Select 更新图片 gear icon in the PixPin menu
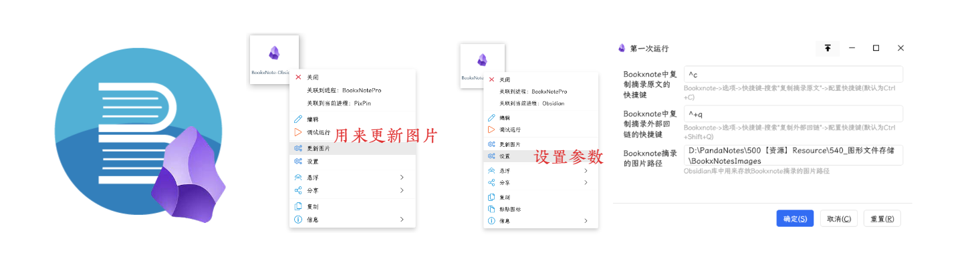 (298, 148)
